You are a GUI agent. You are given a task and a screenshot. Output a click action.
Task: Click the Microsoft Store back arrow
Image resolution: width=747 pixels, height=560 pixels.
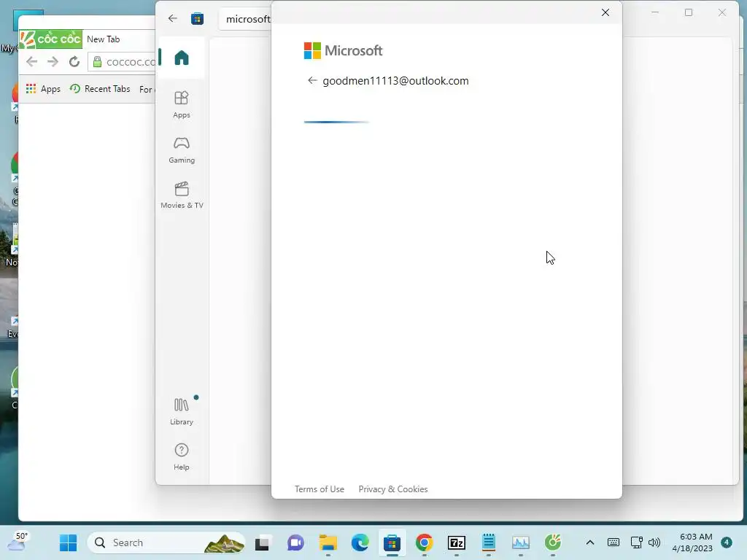pos(172,18)
